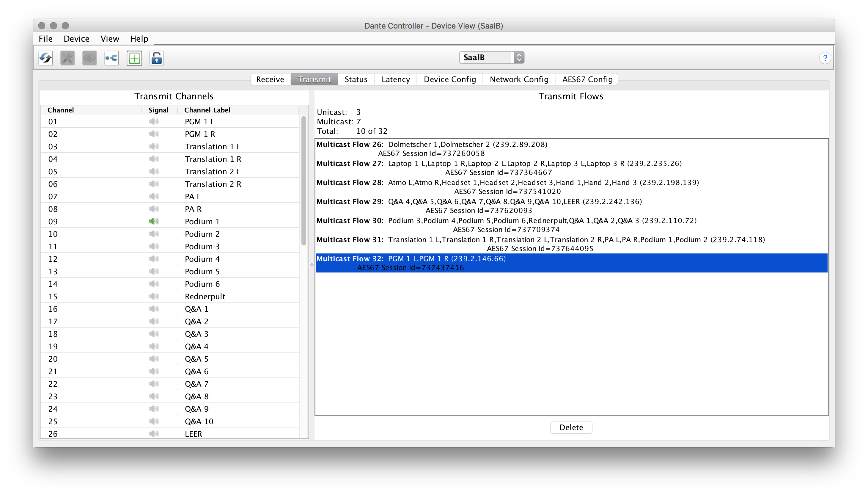This screenshot has height=495, width=868.
Task: Click the green plus toolbar icon
Action: pyautogui.click(x=134, y=58)
